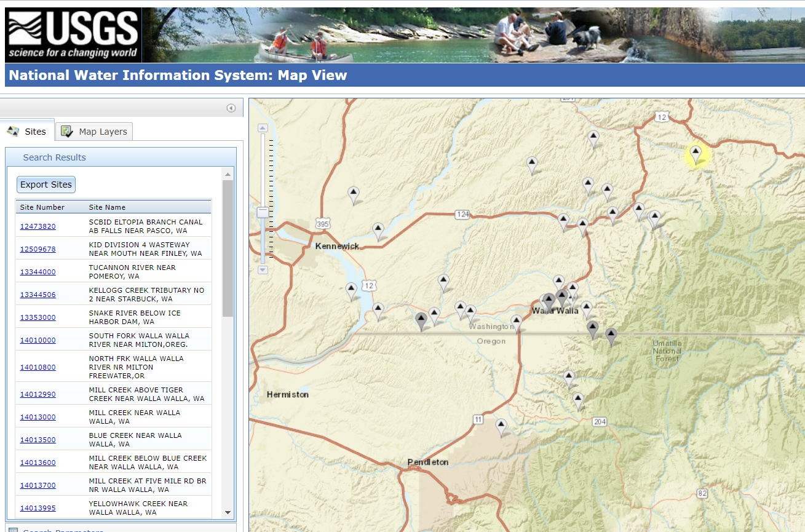Click site marker southeast of Pendleton label

pos(501,426)
